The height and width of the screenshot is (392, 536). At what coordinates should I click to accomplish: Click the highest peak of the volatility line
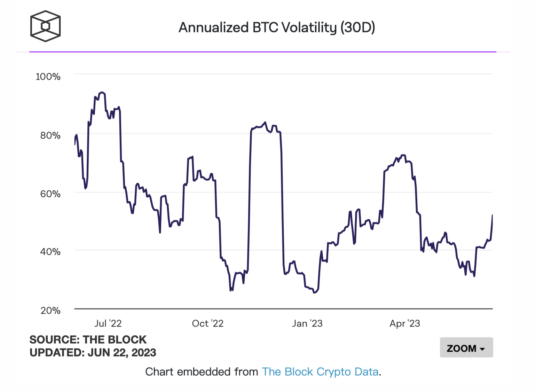102,93
